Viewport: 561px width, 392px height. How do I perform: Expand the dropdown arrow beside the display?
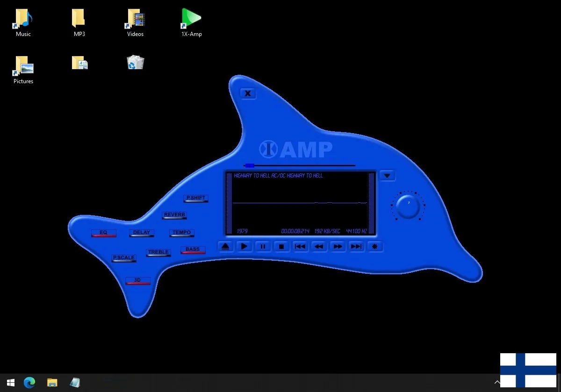(387, 176)
